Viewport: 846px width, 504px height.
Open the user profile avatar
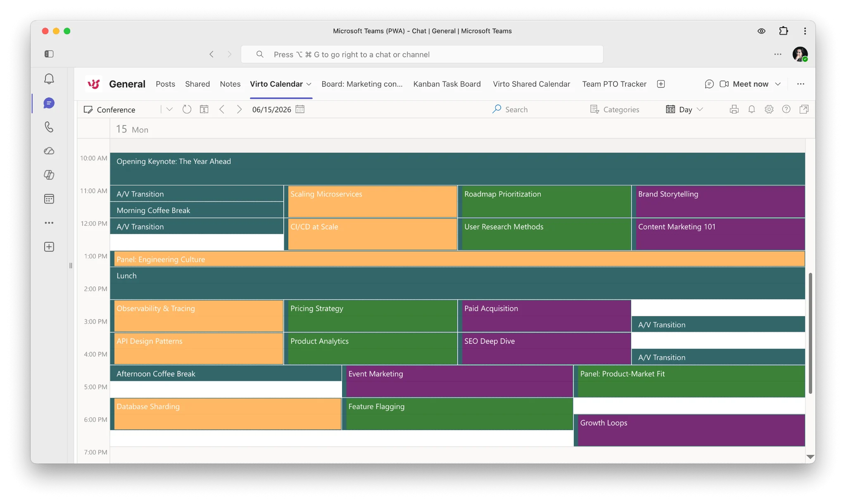click(x=800, y=54)
